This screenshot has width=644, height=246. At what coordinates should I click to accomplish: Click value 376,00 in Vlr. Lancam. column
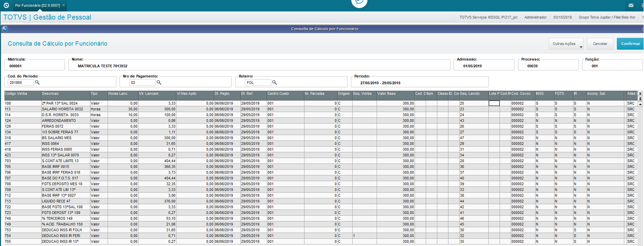tap(169, 201)
